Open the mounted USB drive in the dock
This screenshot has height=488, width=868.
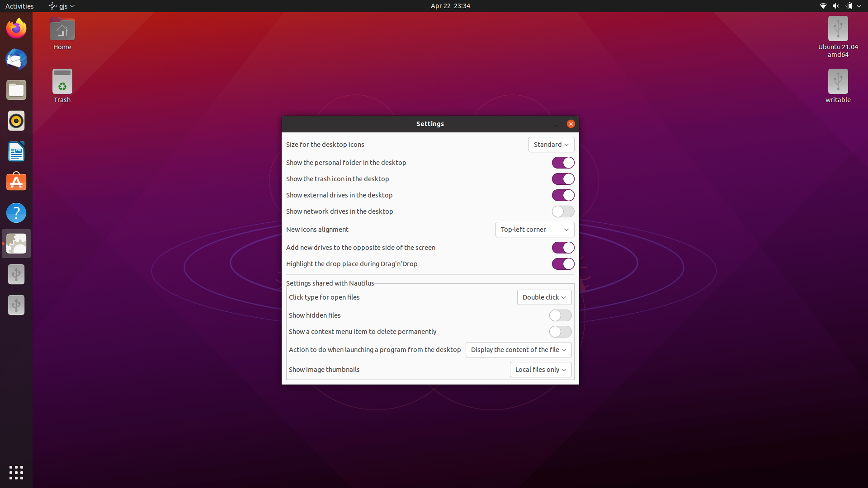coord(16,274)
